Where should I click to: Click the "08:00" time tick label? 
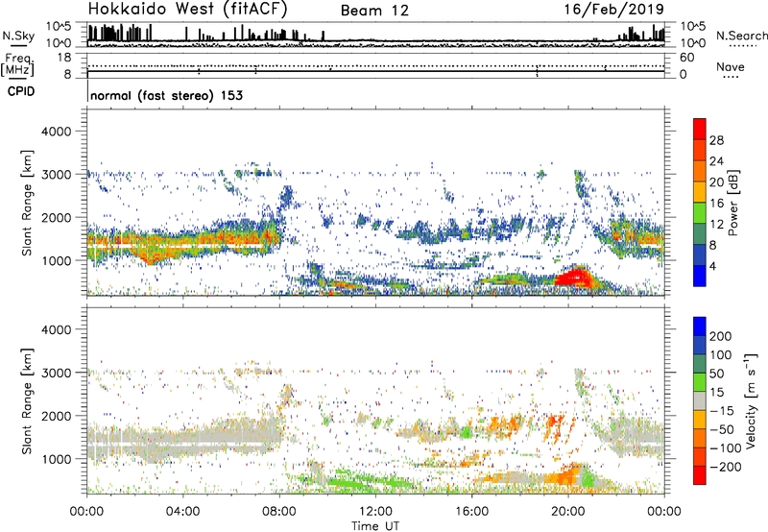[279, 512]
